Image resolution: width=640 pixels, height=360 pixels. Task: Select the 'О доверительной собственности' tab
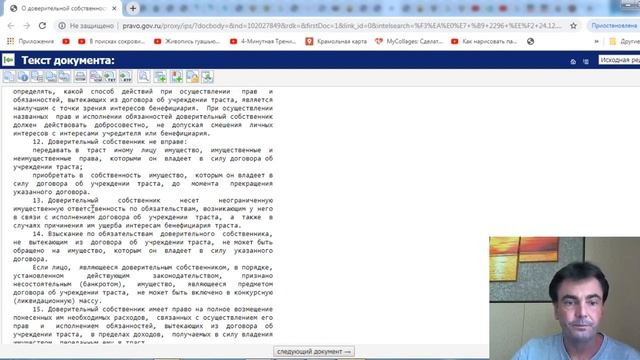(61, 8)
